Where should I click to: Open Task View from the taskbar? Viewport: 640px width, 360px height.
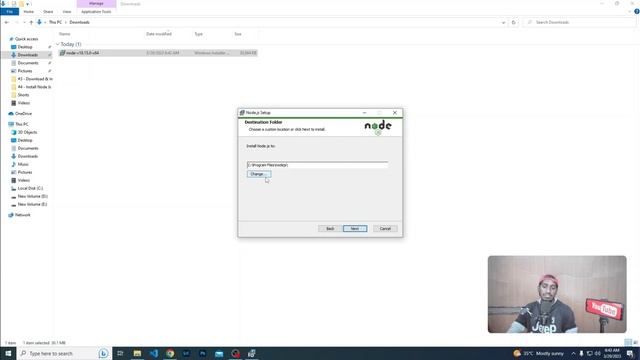point(120,353)
